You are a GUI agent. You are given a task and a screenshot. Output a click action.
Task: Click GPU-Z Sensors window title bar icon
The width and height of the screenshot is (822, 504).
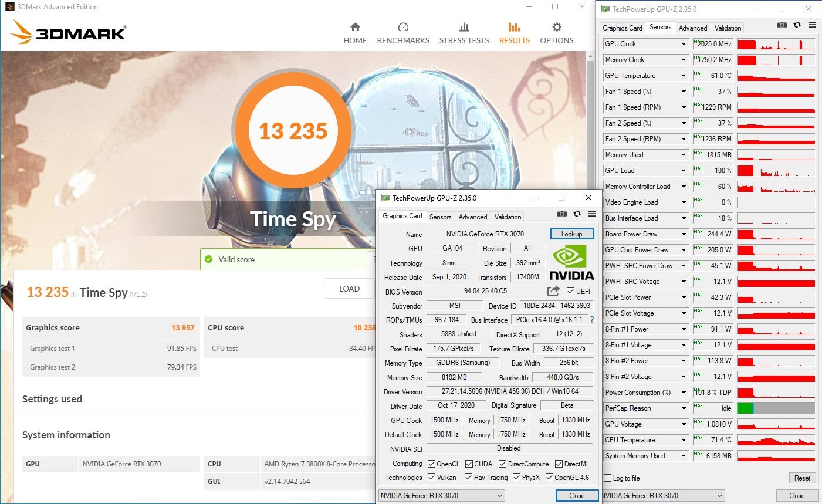pyautogui.click(x=605, y=9)
